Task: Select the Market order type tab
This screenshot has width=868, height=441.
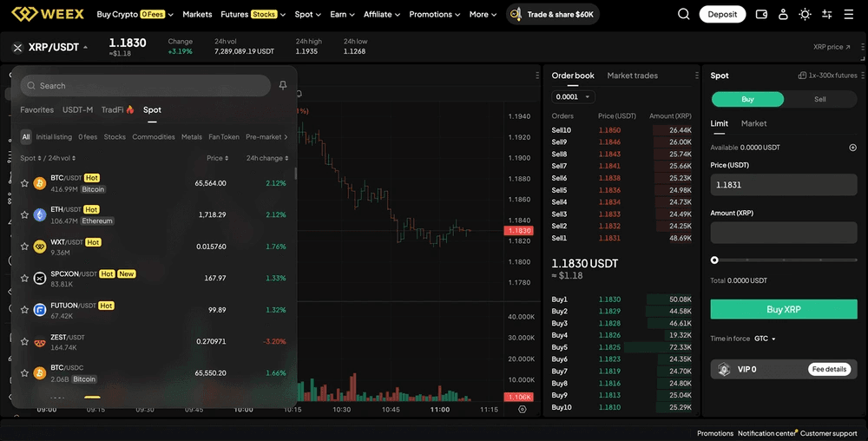Action: coord(753,123)
